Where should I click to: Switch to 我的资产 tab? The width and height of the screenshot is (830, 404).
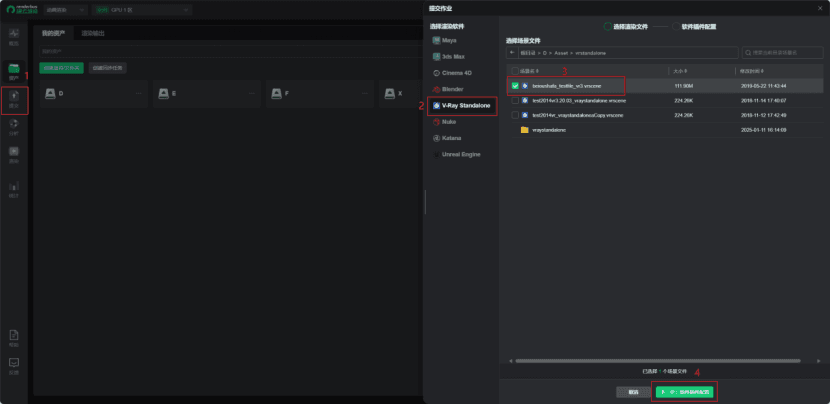point(53,33)
